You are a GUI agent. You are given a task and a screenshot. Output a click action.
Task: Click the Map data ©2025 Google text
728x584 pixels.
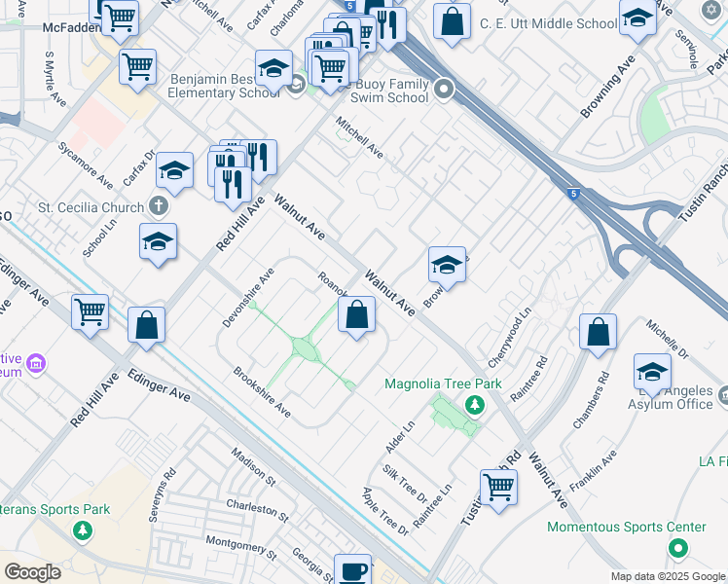click(668, 577)
